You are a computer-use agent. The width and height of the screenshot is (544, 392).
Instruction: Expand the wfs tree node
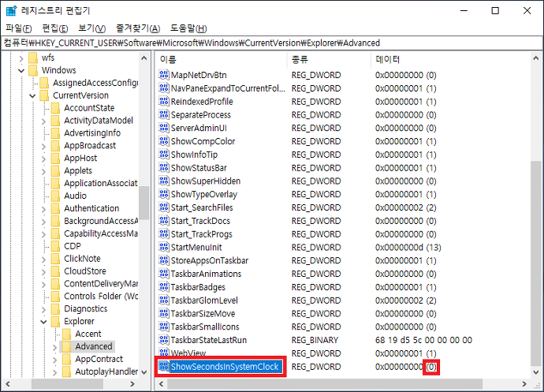(x=21, y=58)
